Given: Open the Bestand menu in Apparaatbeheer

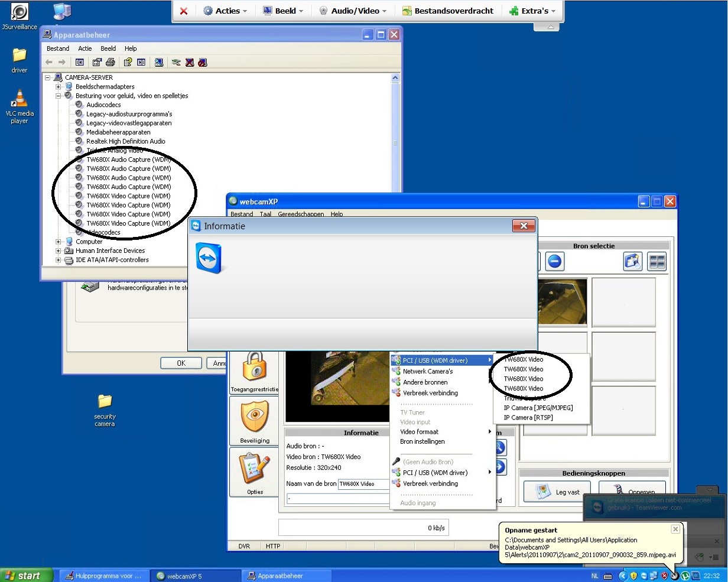Looking at the screenshot, I should click(58, 48).
